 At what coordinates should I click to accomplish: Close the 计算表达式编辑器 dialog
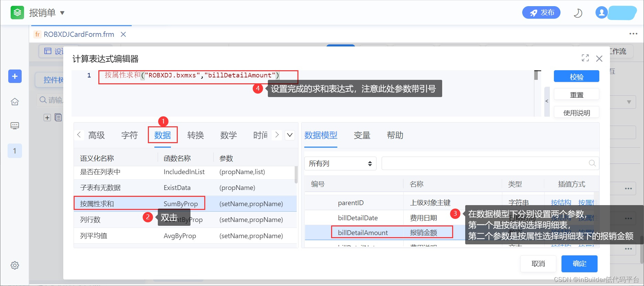pos(599,59)
